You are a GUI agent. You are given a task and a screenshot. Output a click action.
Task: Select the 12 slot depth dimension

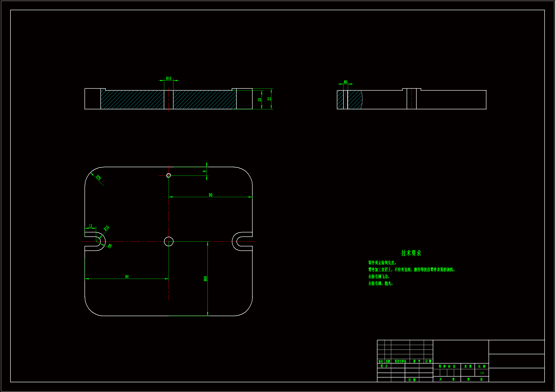click(90, 226)
